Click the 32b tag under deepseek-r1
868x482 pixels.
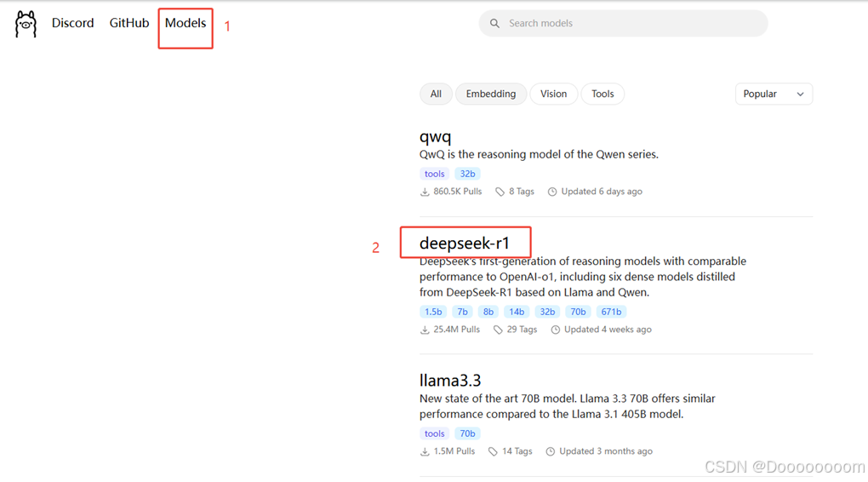[x=547, y=312]
